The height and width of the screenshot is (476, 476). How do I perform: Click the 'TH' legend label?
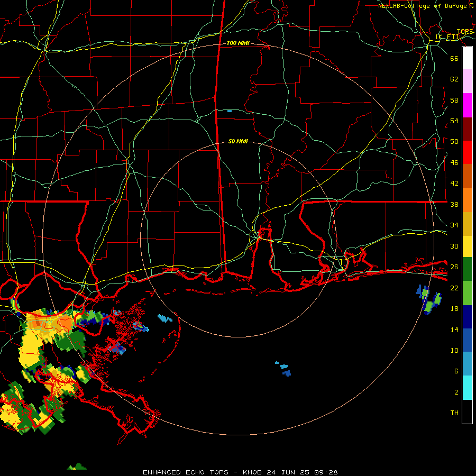[x=454, y=413]
